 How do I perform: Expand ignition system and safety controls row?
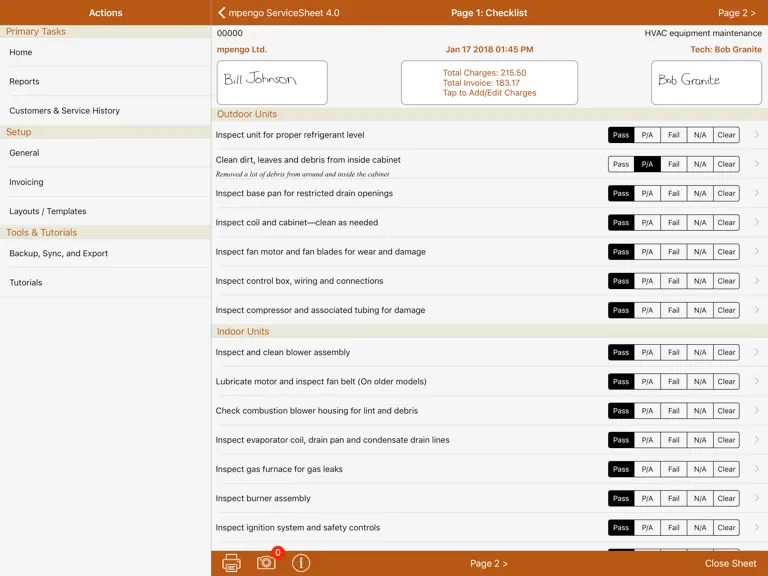tap(756, 528)
